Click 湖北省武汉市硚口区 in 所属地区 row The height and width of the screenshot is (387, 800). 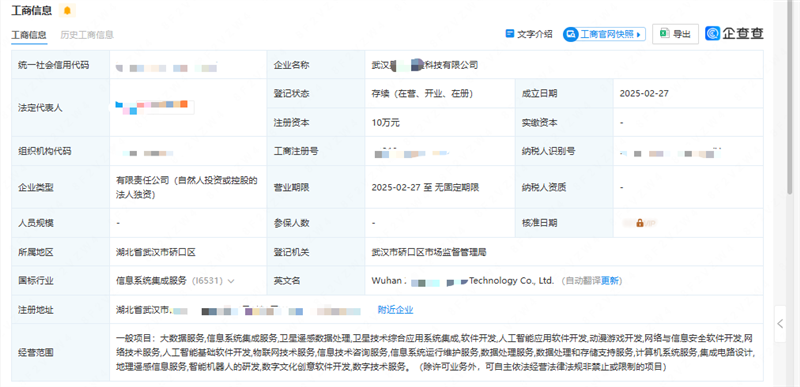pos(156,252)
